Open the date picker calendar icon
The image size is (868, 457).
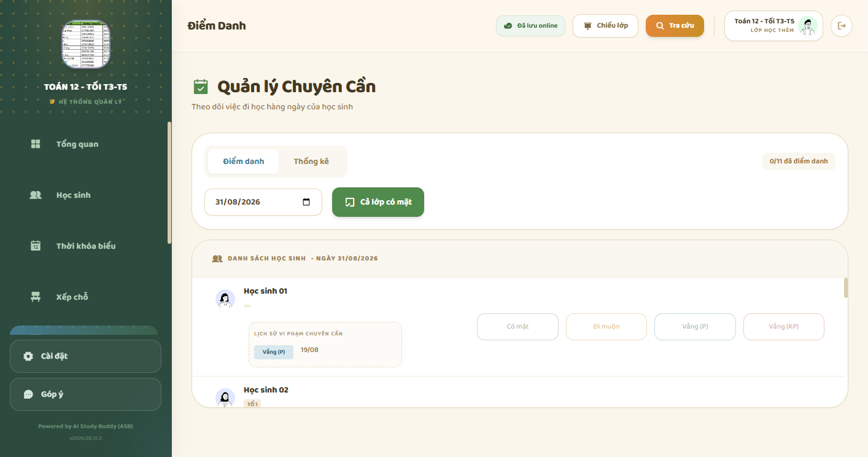(307, 202)
